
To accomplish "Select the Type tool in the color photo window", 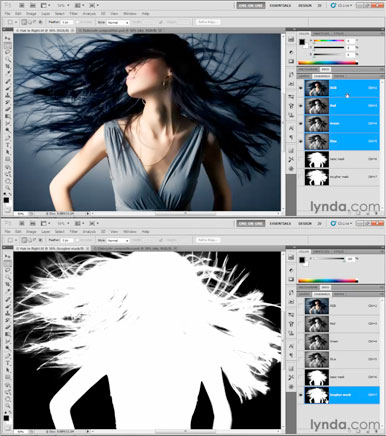I will pyautogui.click(x=7, y=145).
